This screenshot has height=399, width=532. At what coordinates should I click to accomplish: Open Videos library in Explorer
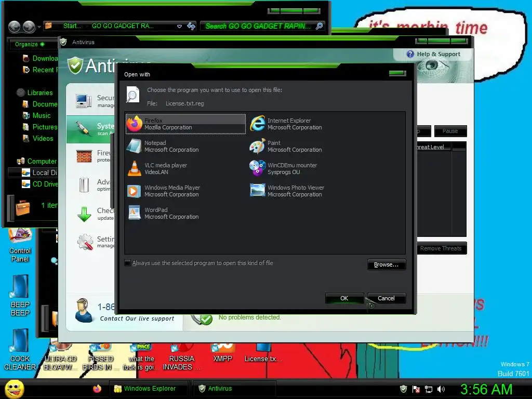coord(38,138)
